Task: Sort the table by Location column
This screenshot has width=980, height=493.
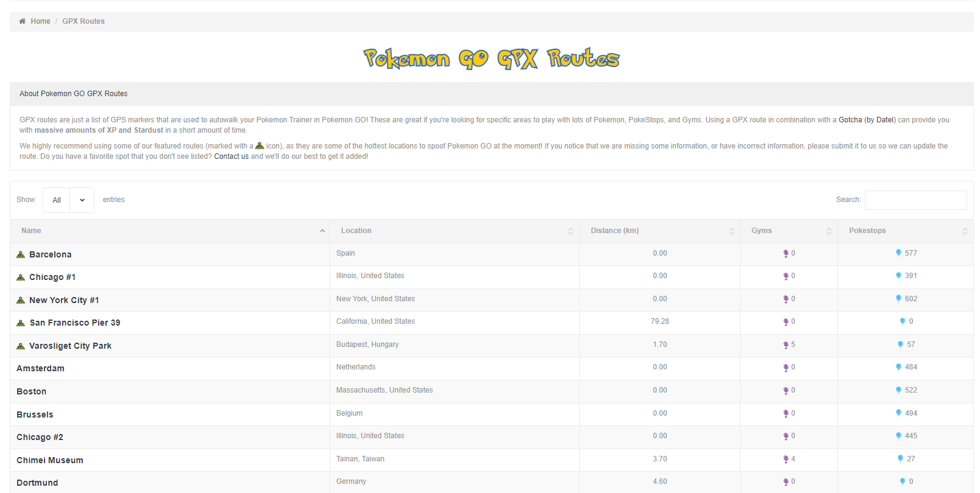Action: [454, 231]
